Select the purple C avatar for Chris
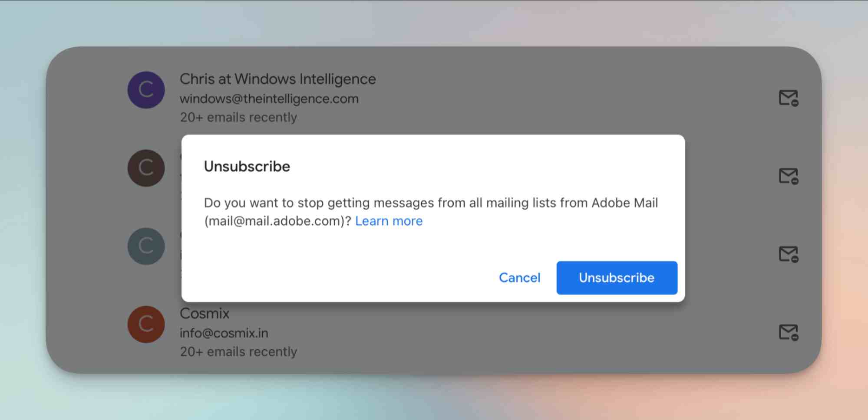The height and width of the screenshot is (420, 868). tap(146, 90)
